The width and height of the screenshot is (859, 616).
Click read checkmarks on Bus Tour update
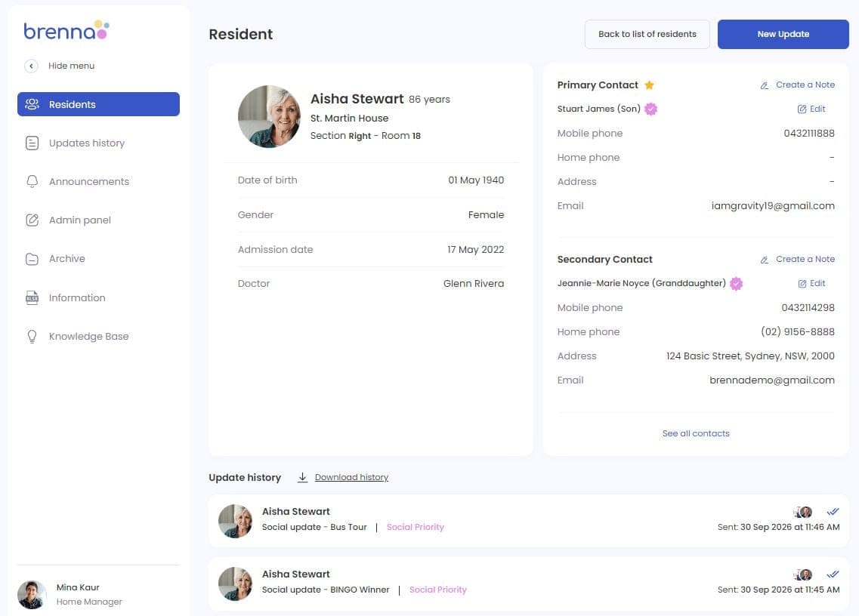point(833,512)
